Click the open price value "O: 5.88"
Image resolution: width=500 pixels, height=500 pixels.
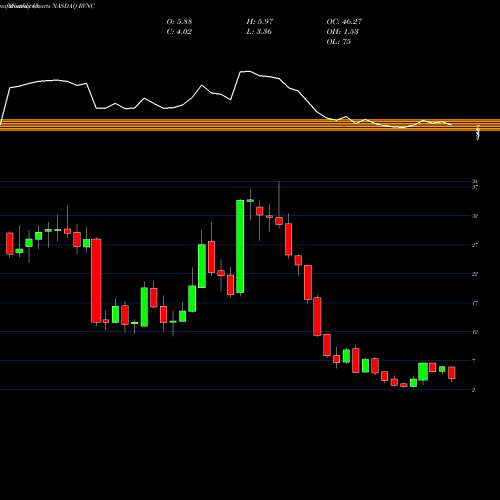pyautogui.click(x=179, y=22)
